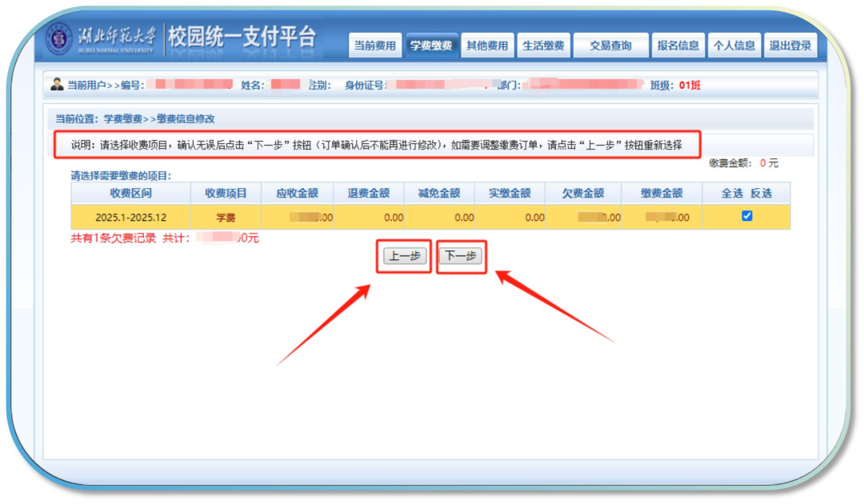Viewport: 864px width, 504px height.
Task: Click the 应收金额 column header
Action: point(298,194)
